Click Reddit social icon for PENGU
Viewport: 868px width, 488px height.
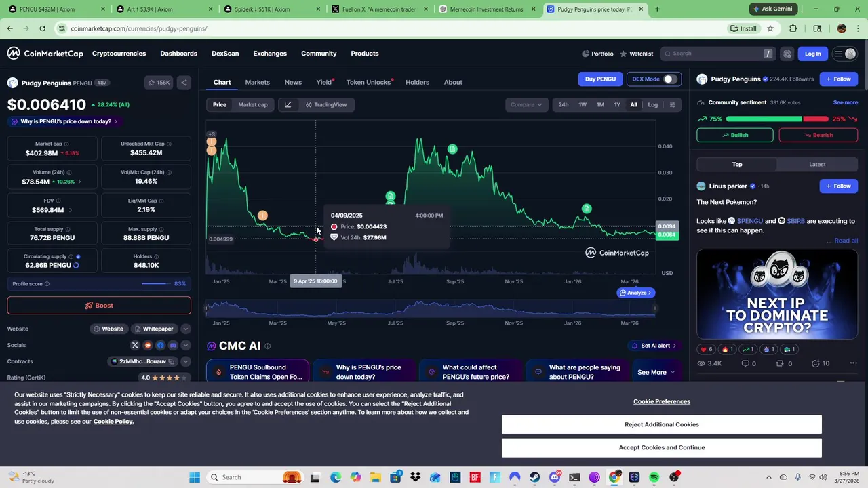[x=148, y=345]
